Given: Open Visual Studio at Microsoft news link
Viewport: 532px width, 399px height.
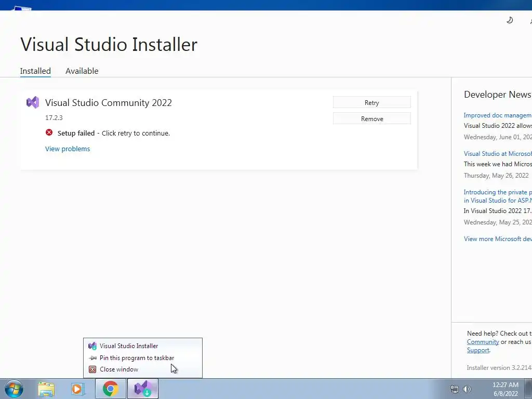Looking at the screenshot, I should tap(498, 154).
